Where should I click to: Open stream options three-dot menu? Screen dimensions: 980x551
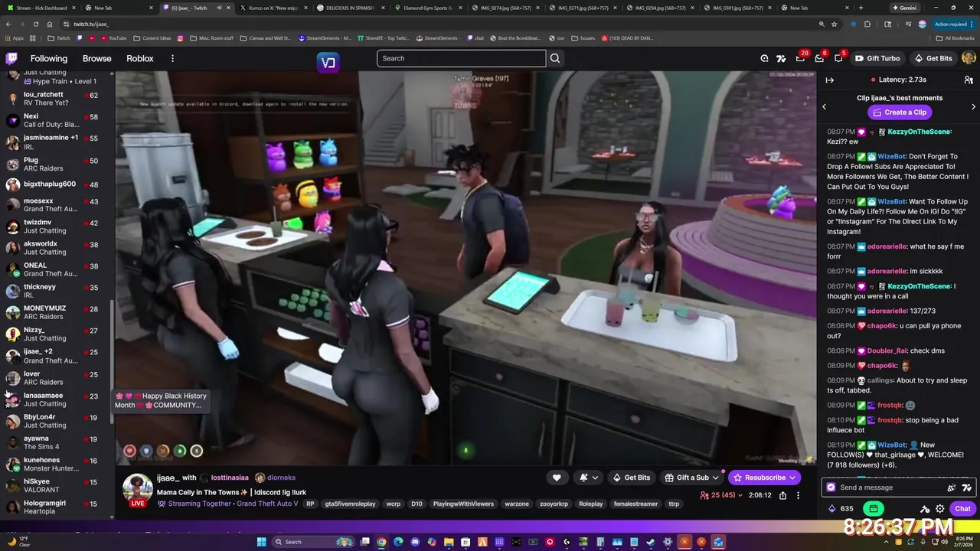[798, 495]
